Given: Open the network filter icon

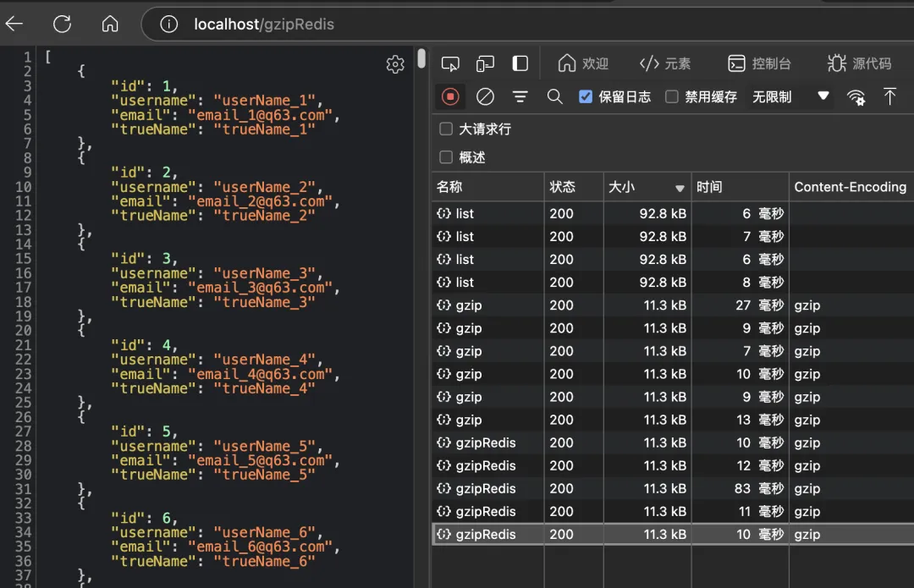Looking at the screenshot, I should pos(520,96).
